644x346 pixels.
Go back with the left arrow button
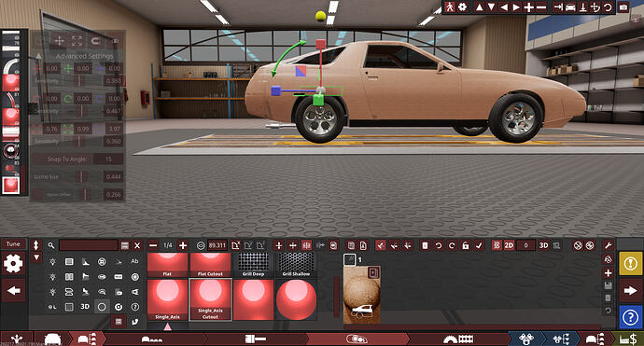(x=13, y=291)
